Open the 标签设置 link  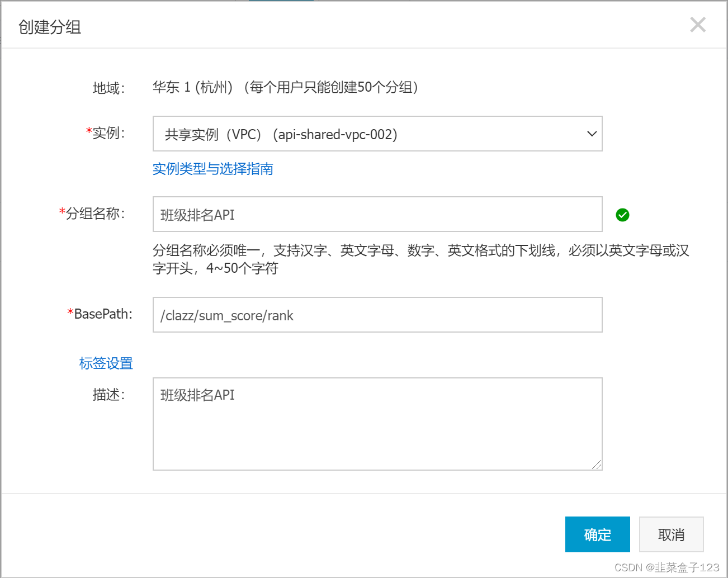pos(106,363)
